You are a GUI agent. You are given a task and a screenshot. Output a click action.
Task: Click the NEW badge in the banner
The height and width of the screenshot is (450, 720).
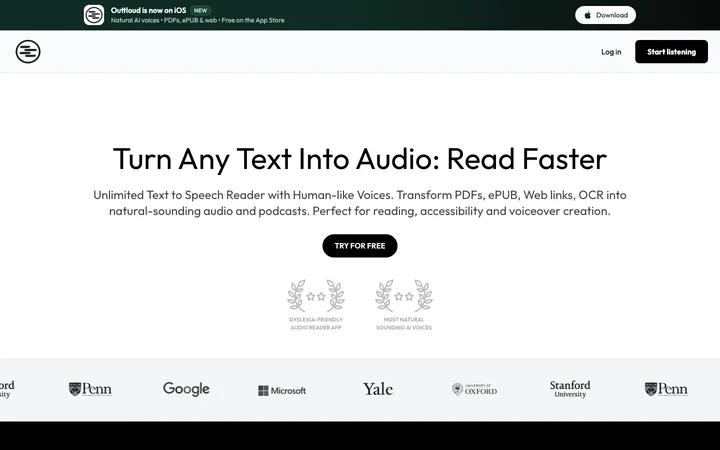coord(200,10)
